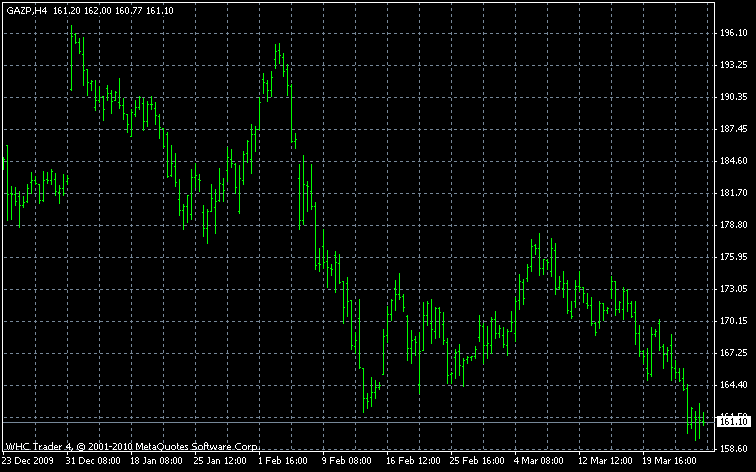Click the 184.60 level on price scale
The height and width of the screenshot is (472, 756).
(x=733, y=161)
